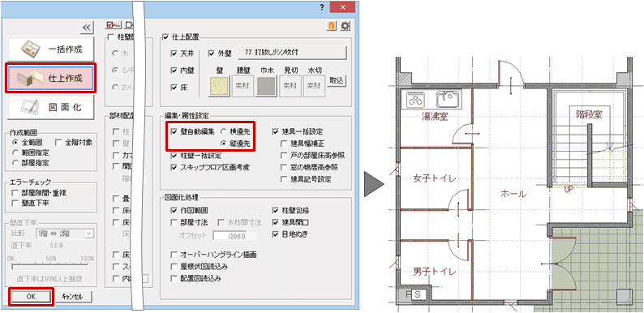Select the 横優先 radio button

pos(223,132)
